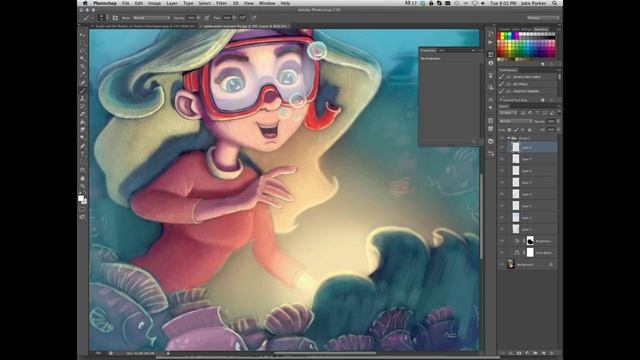Select the Eyedropper tool

click(x=83, y=75)
